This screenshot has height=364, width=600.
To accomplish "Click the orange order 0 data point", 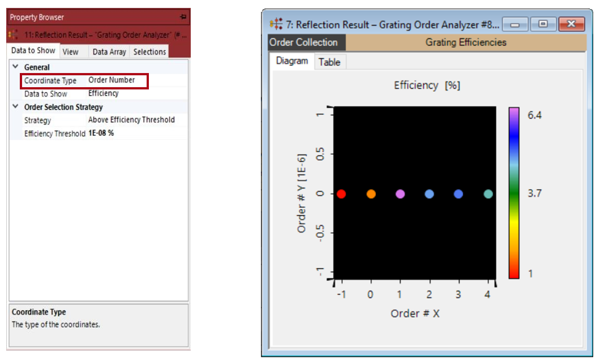I will (x=371, y=194).
